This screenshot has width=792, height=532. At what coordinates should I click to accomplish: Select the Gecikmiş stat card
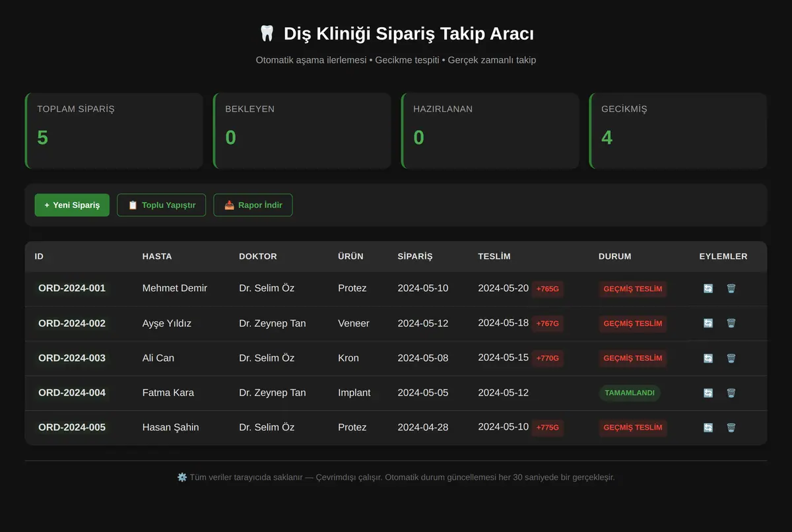point(678,131)
